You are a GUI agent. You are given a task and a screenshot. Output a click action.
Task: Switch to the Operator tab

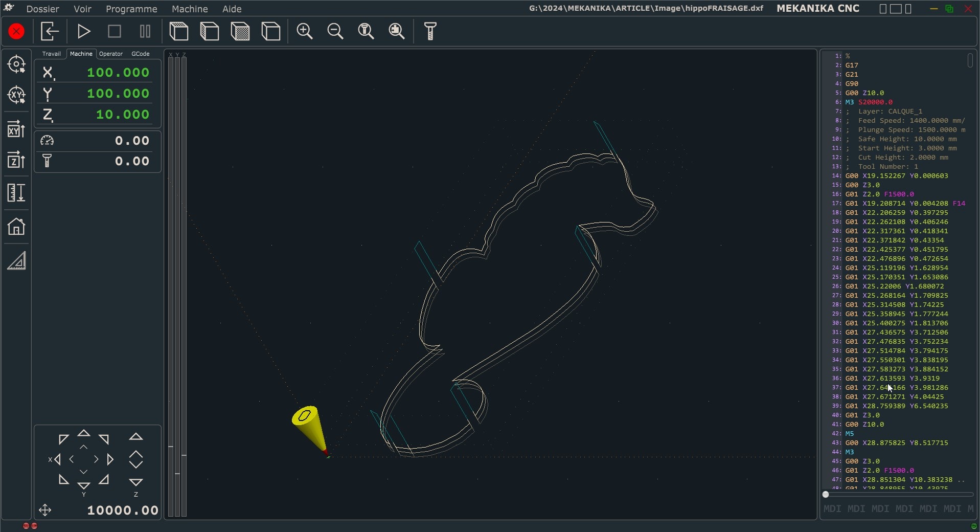(x=110, y=54)
